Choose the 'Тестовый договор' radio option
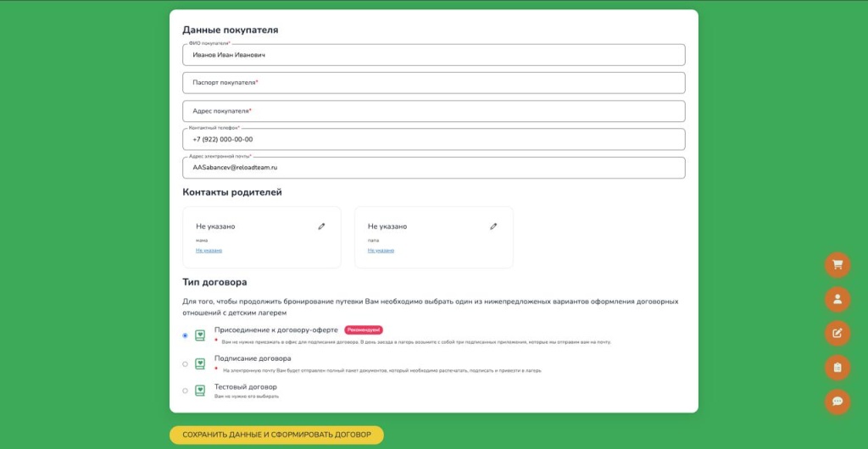This screenshot has height=449, width=868. pos(186,391)
